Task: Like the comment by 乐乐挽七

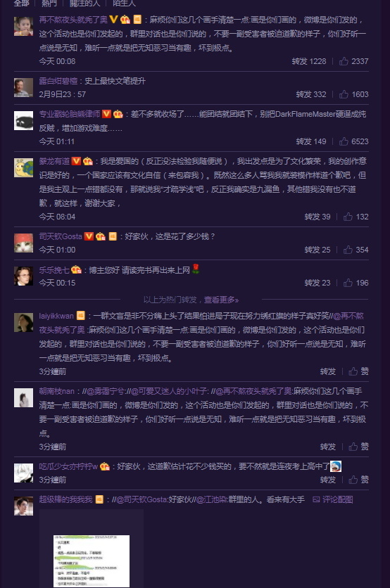Action: click(356, 283)
